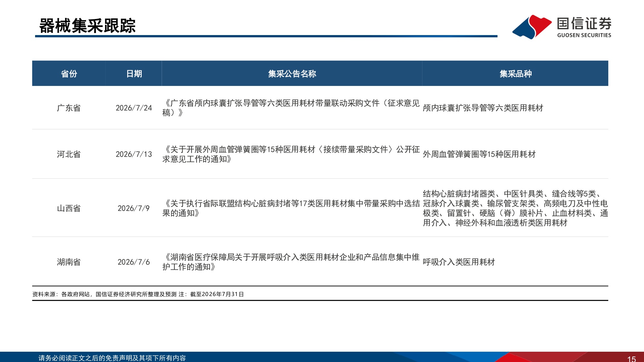Select the 山西省 province cell
The image size is (644, 362).
click(x=69, y=208)
